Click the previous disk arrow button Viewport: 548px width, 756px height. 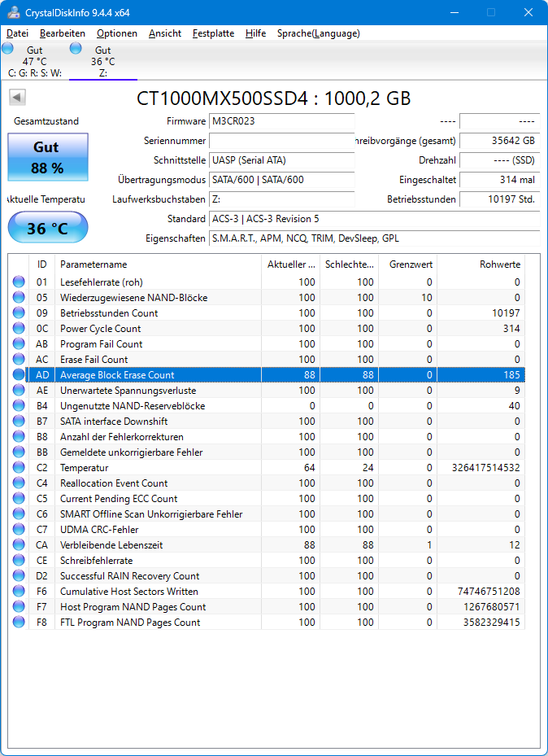click(17, 98)
